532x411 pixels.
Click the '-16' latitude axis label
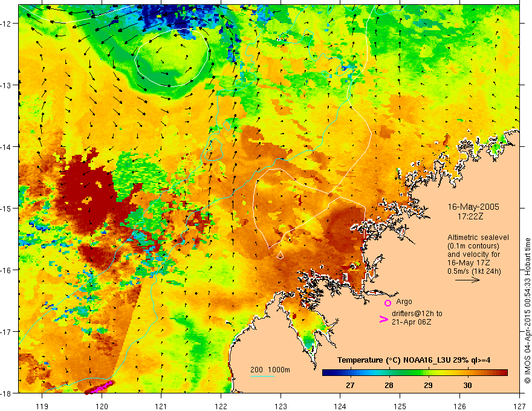click(x=6, y=270)
